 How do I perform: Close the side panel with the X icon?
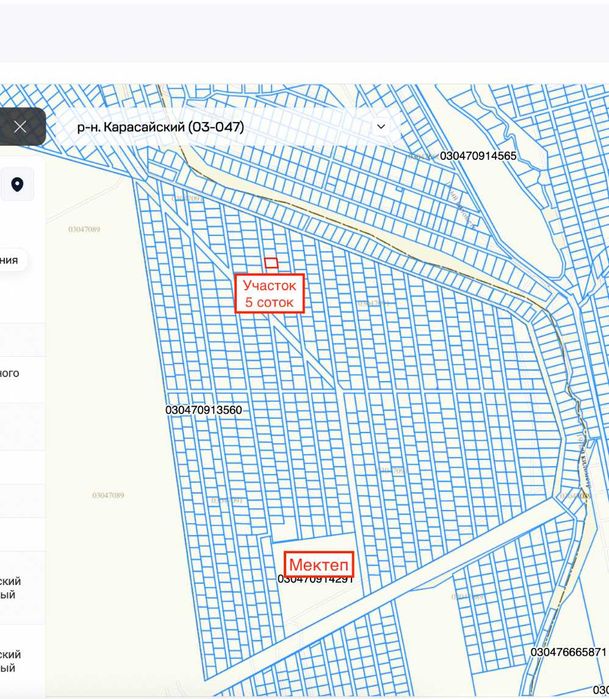click(x=20, y=127)
